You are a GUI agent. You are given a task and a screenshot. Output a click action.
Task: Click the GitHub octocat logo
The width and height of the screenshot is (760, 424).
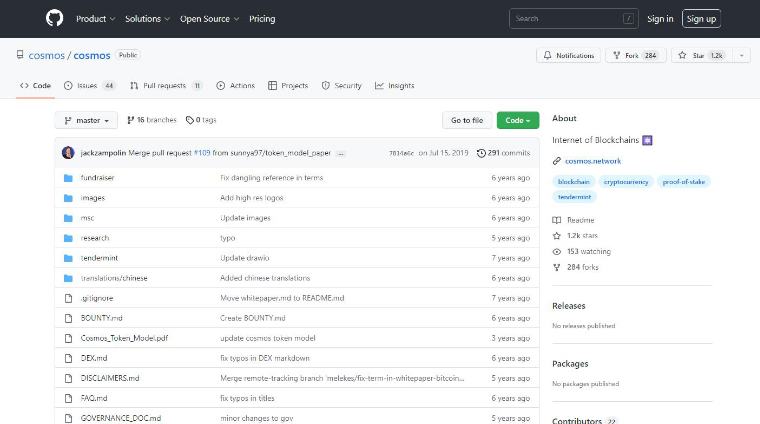pos(54,18)
